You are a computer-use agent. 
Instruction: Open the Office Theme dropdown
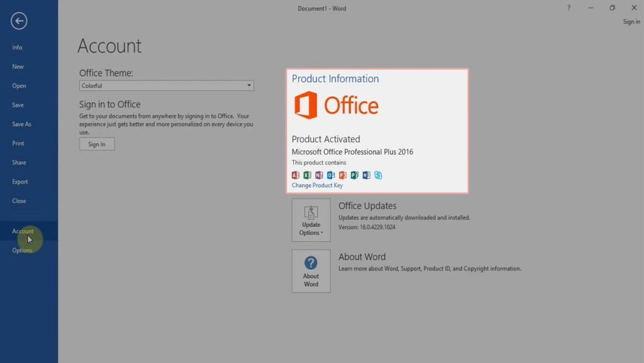[x=167, y=85]
